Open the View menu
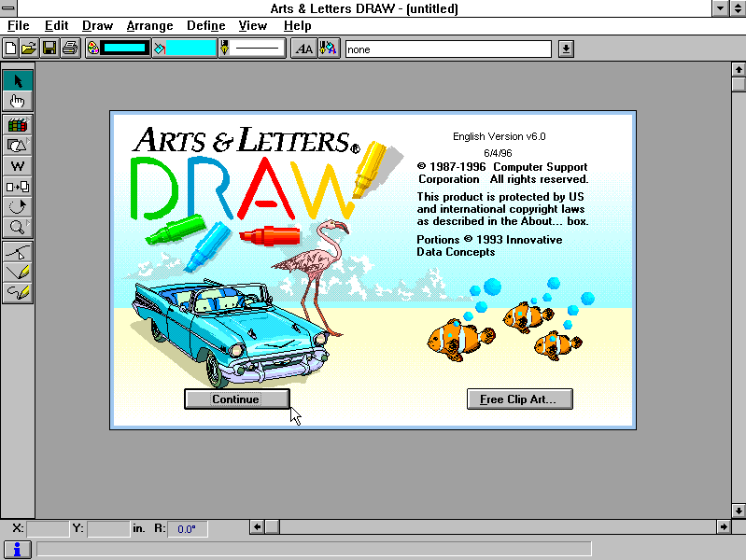The width and height of the screenshot is (746, 560). 253,26
